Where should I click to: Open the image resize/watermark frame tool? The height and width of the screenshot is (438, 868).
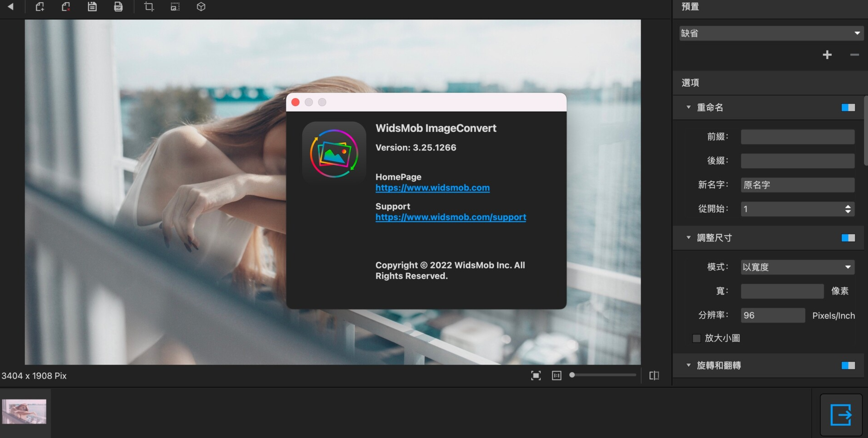tap(175, 7)
